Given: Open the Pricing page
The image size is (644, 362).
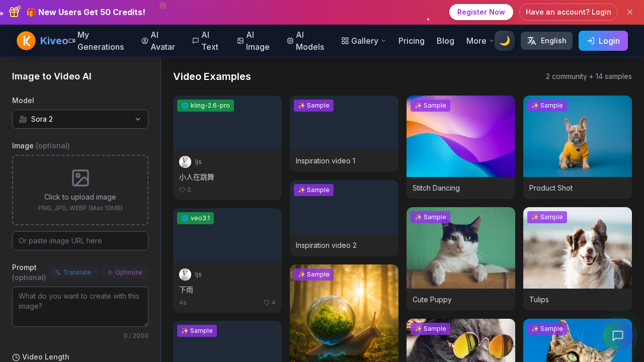Looking at the screenshot, I should tap(411, 41).
